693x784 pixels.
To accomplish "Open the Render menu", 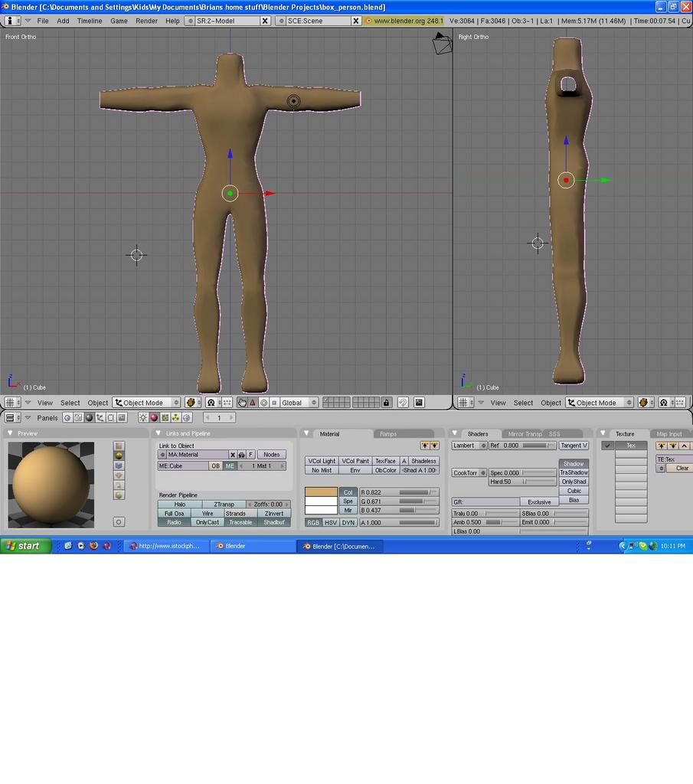I will 146,21.
